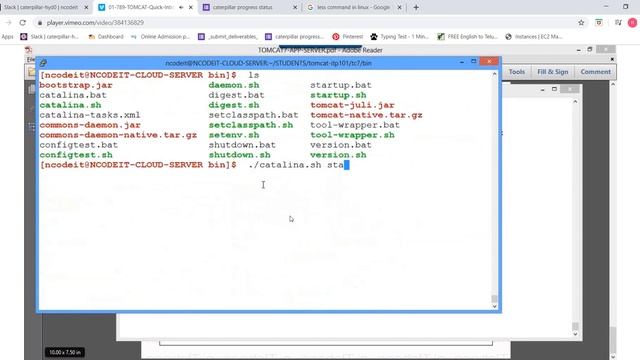Image resolution: width=640 pixels, height=360 pixels.
Task: Switch to the Slack caterpillar browser tab
Action: click(44, 7)
